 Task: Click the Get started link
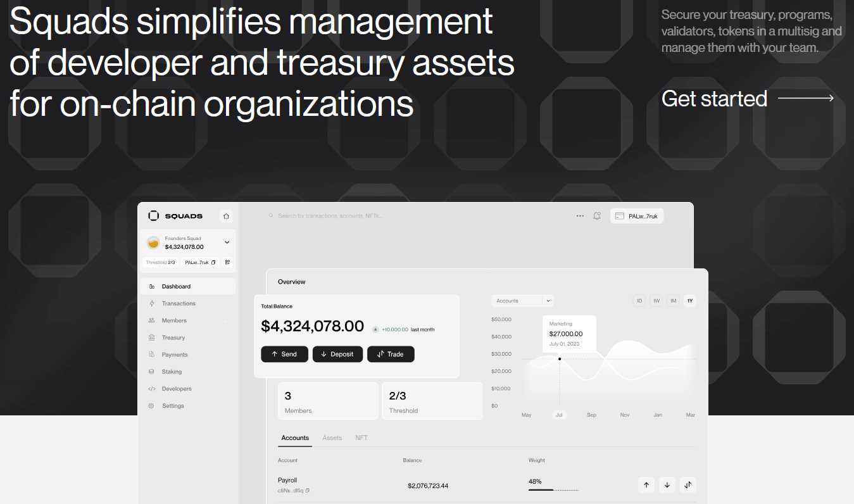coord(748,98)
